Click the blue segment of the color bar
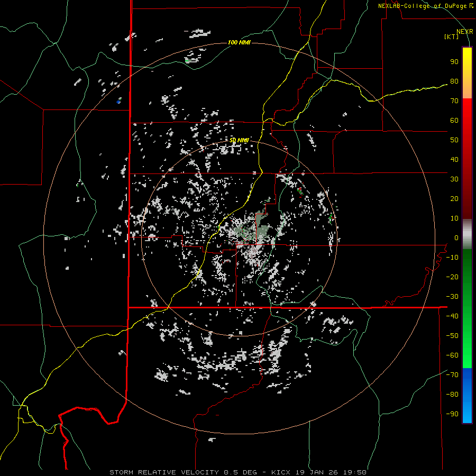Viewport: 476px width, 476px height. (x=467, y=396)
